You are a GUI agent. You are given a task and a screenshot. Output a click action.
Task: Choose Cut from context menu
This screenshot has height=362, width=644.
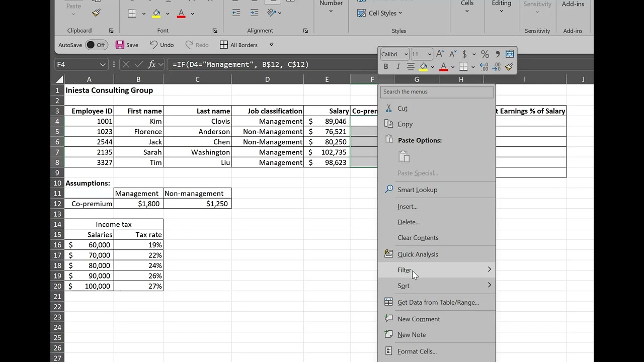tap(437, 108)
